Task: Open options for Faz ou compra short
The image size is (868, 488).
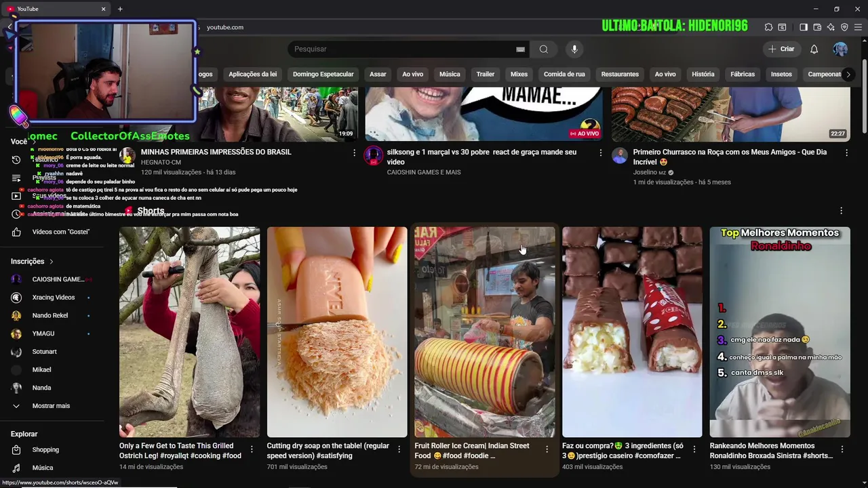Action: (x=694, y=449)
